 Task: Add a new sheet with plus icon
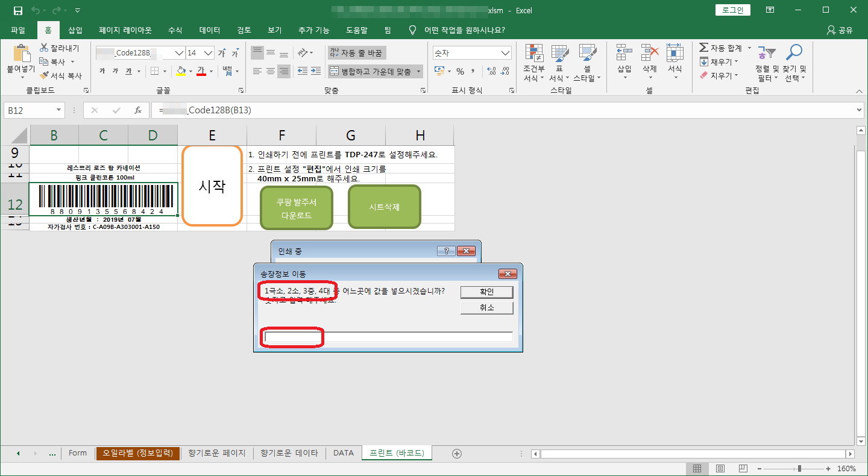(456, 453)
